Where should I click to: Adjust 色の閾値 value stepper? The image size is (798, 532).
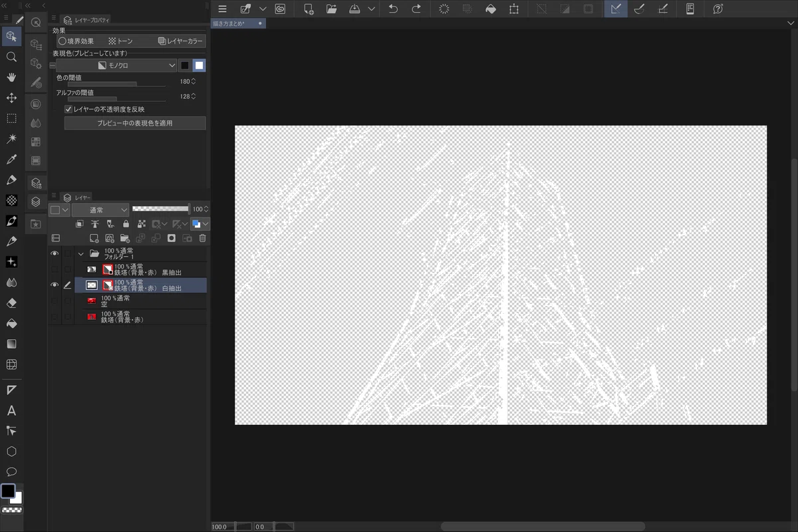193,81
